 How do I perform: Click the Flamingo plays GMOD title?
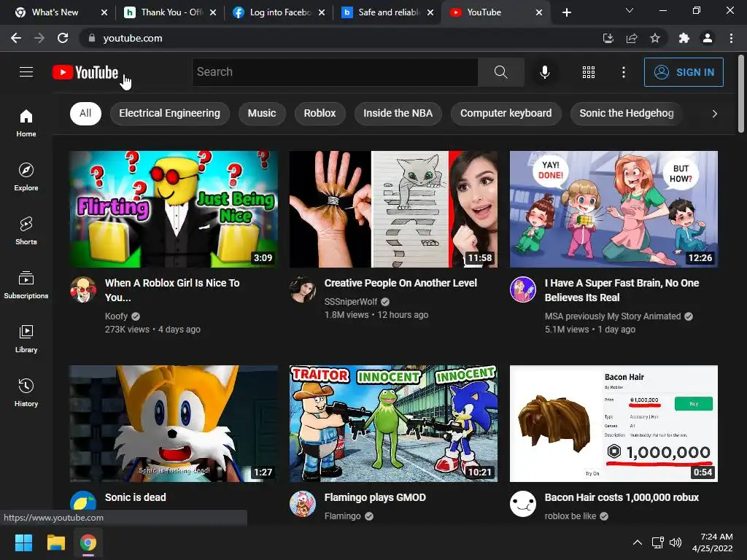coord(375,497)
